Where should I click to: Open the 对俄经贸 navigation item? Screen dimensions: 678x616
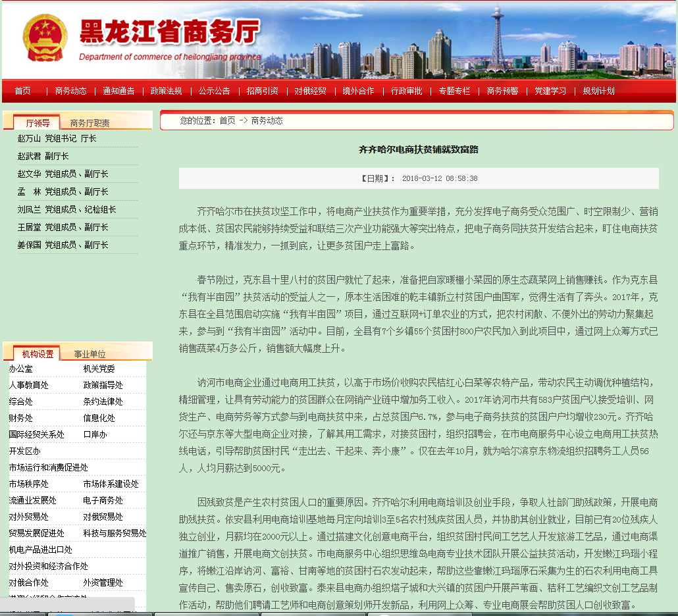(x=311, y=91)
